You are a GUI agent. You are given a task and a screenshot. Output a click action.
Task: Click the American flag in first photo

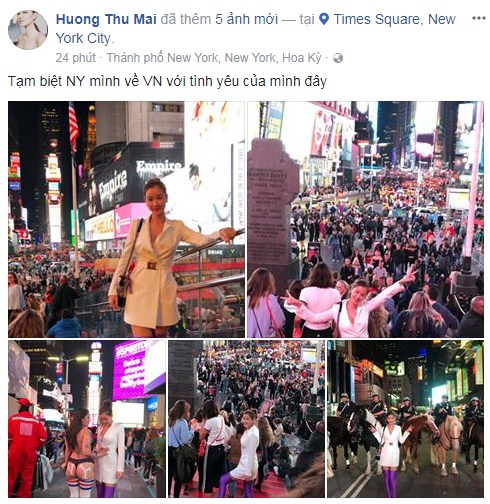tap(73, 126)
